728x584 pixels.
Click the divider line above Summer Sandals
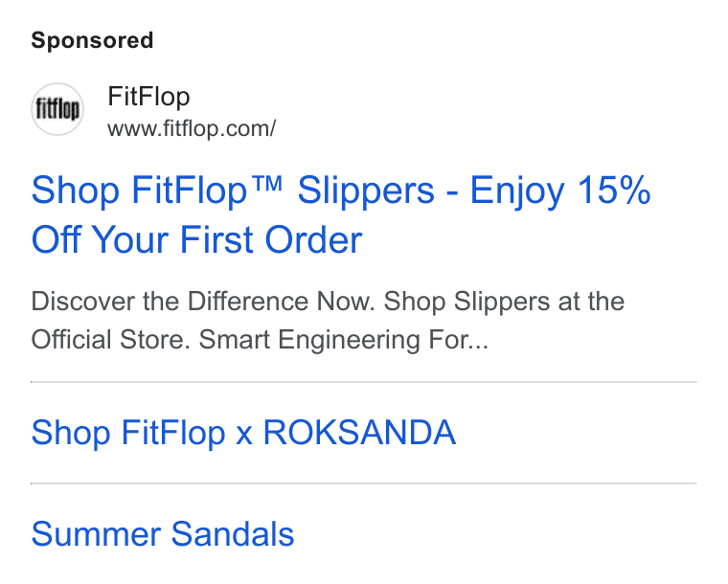(x=364, y=483)
